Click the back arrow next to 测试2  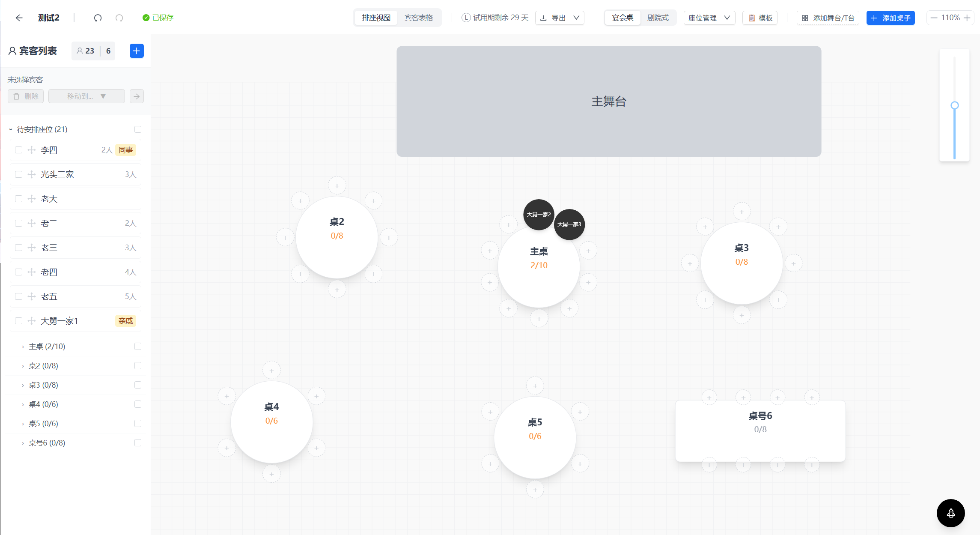19,18
